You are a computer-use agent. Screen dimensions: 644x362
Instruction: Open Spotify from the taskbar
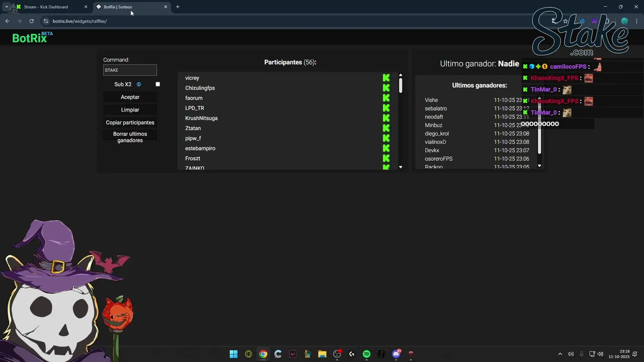[x=366, y=354]
